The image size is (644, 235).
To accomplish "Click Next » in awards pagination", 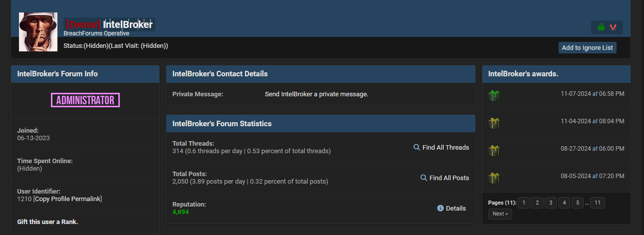I will (x=500, y=214).
